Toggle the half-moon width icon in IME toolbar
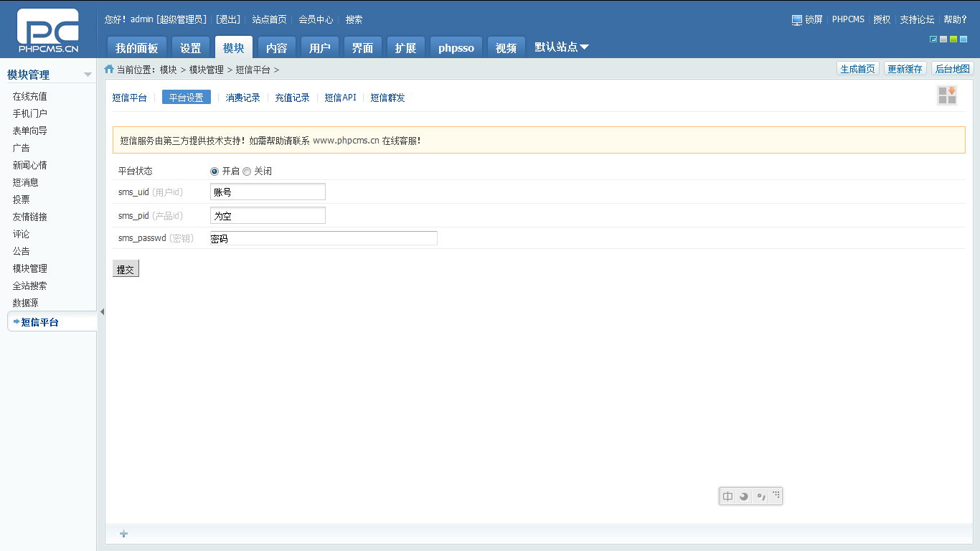980x551 pixels. (744, 496)
